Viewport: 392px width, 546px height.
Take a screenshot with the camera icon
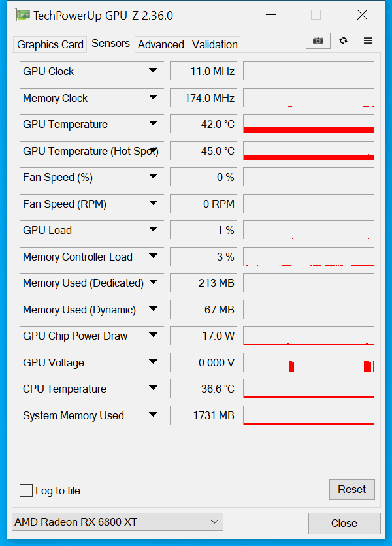(x=318, y=40)
